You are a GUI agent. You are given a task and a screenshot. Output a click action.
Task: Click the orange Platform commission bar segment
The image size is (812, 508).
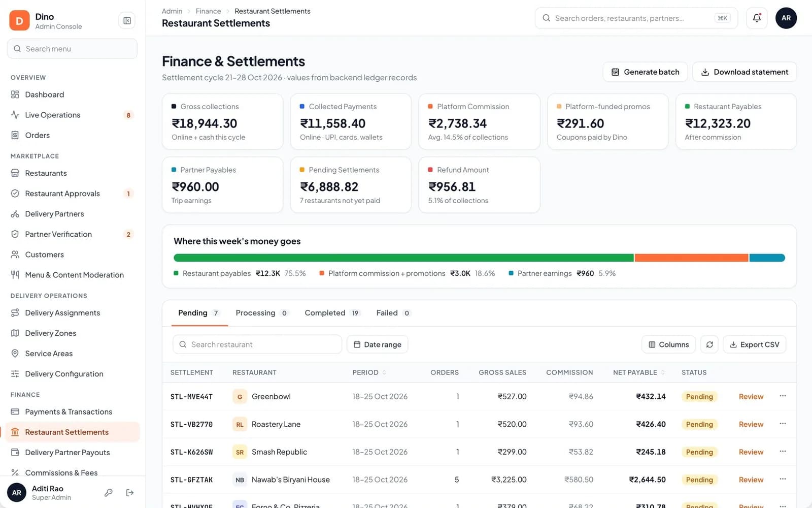point(691,258)
